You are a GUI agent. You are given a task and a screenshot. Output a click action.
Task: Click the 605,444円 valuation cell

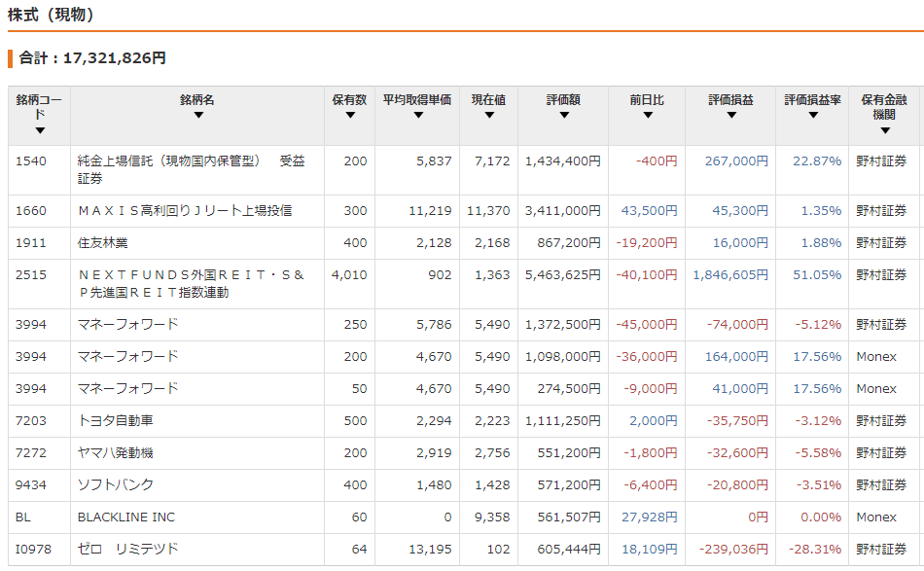tap(569, 549)
